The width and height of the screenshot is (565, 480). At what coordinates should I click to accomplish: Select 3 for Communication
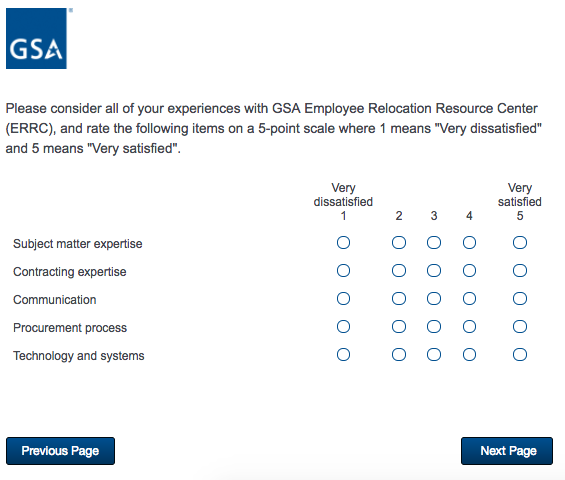433,298
